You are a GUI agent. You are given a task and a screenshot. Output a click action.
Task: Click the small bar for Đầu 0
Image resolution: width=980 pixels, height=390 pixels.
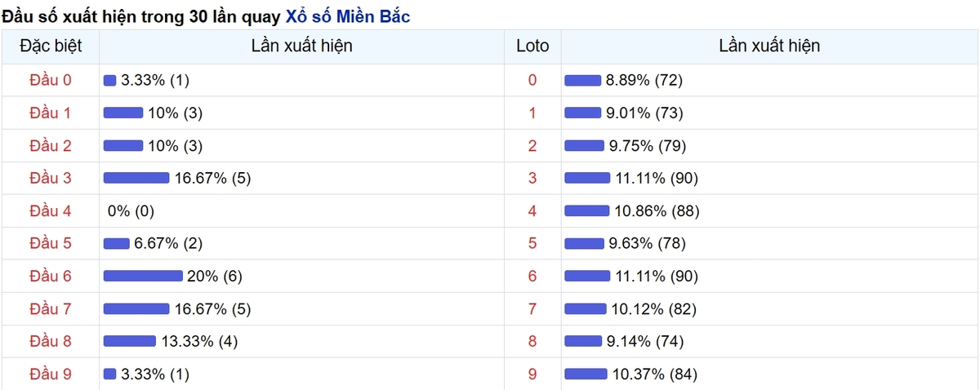(x=110, y=80)
